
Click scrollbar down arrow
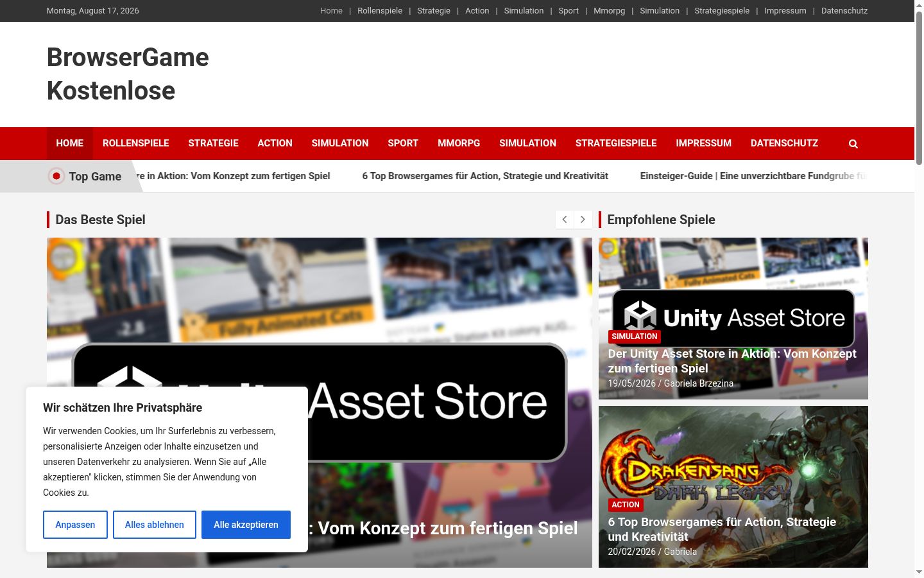tap(919, 572)
